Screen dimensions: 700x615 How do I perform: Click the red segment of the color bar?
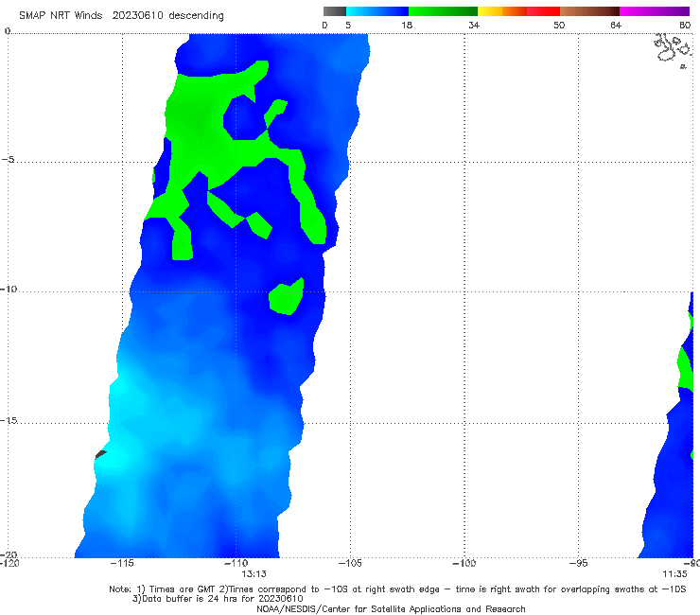(543, 11)
